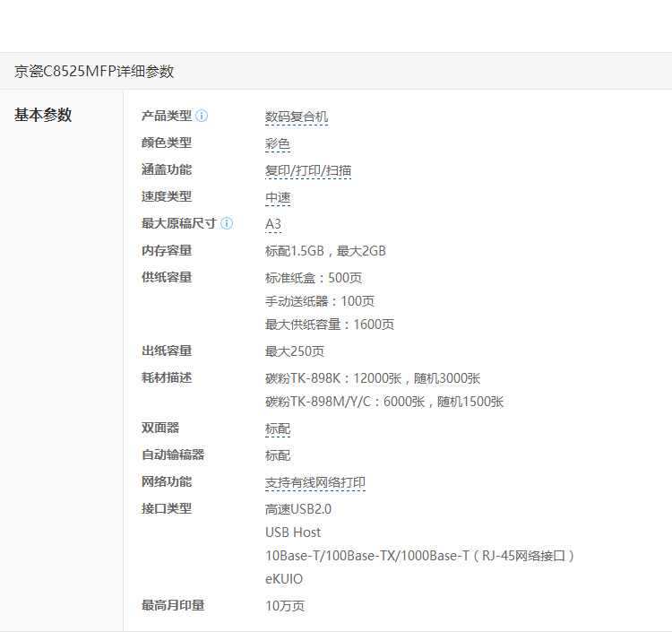The width and height of the screenshot is (672, 632).
Task: Select the 自动输稿器 label
Action: tap(173, 455)
